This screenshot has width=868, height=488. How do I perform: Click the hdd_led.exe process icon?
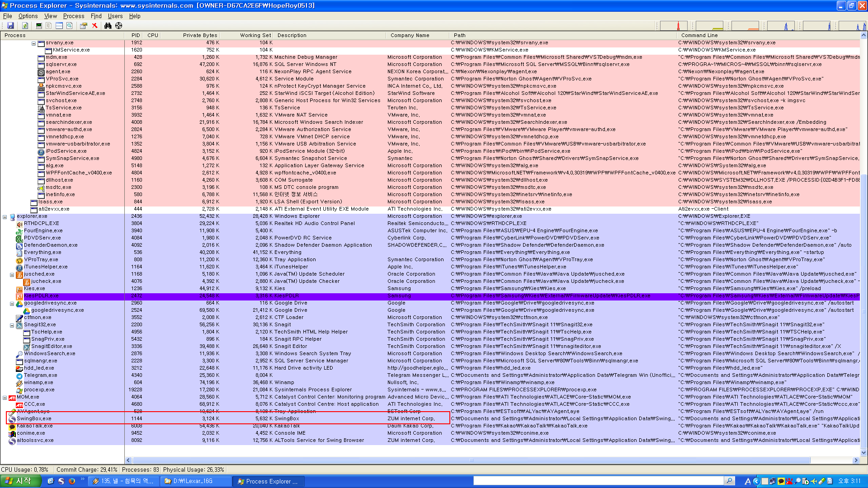tap(19, 368)
